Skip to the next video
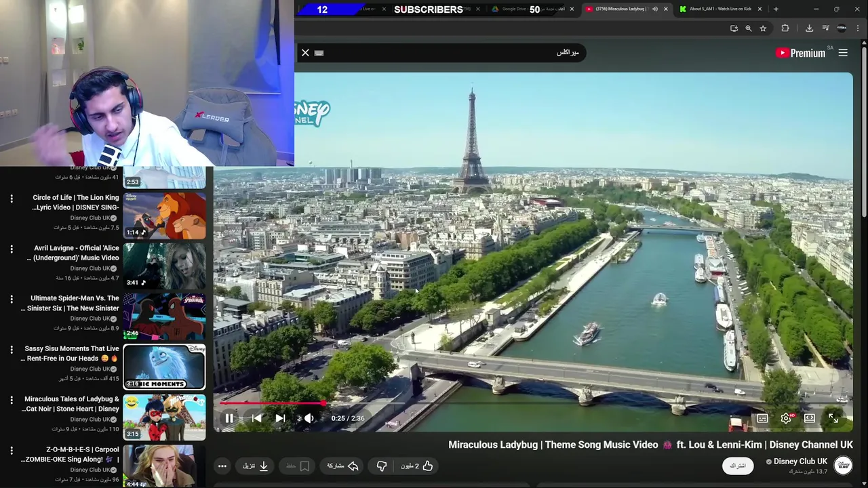Screen dimensions: 868x488 (280, 418)
